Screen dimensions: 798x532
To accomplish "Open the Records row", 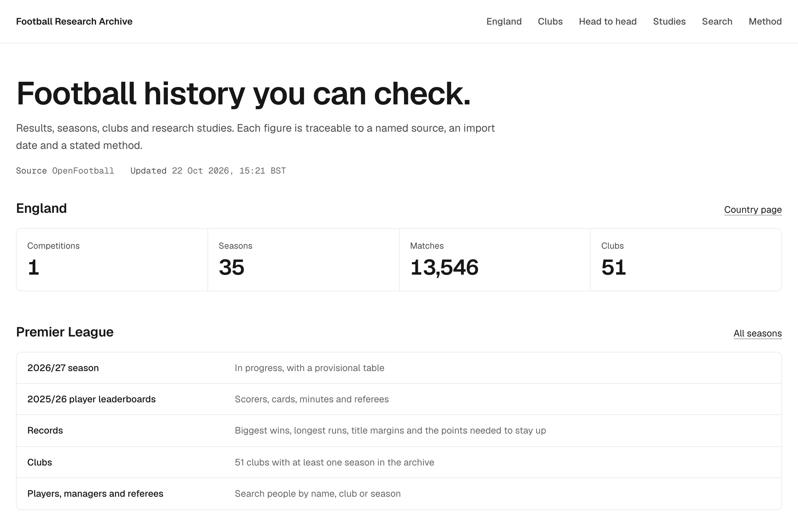I will tap(399, 431).
